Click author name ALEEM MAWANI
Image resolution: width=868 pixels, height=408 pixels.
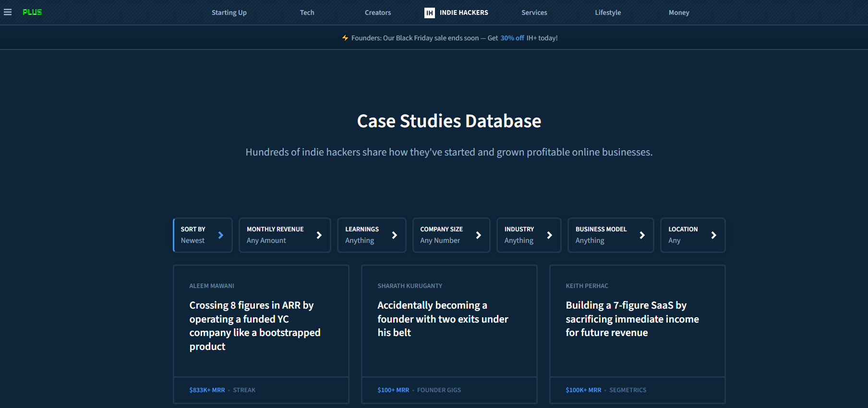(212, 286)
